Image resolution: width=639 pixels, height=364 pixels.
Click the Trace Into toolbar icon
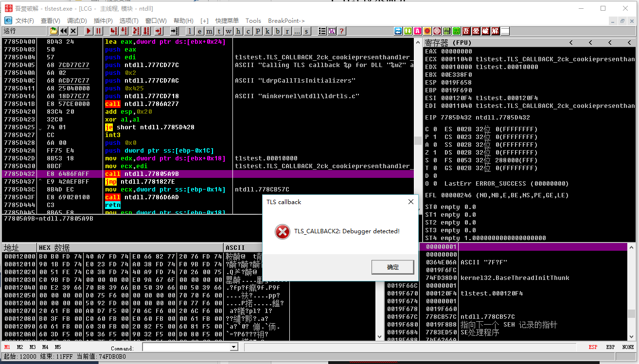pyautogui.click(x=136, y=31)
